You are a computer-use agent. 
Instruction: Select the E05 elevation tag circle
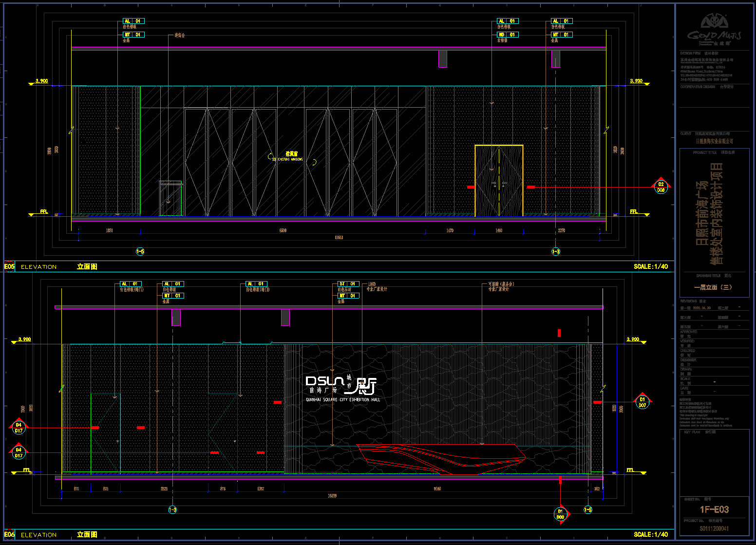[x=9, y=266]
